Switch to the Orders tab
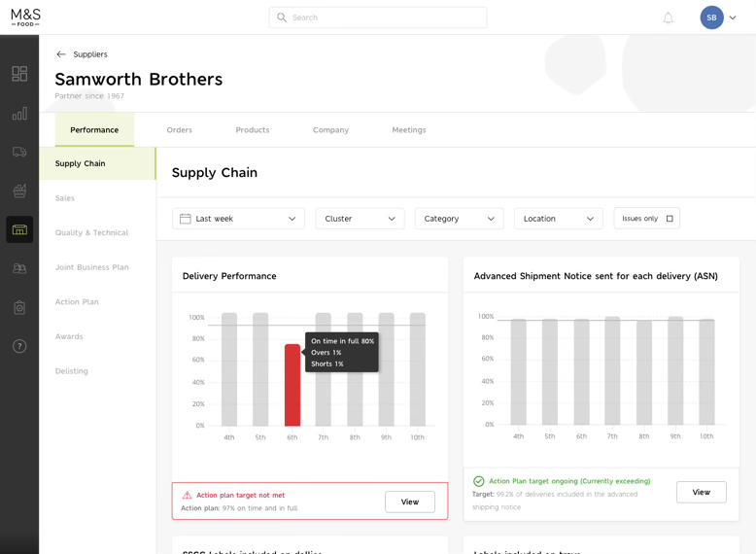Image resolution: width=756 pixels, height=554 pixels. tap(180, 129)
